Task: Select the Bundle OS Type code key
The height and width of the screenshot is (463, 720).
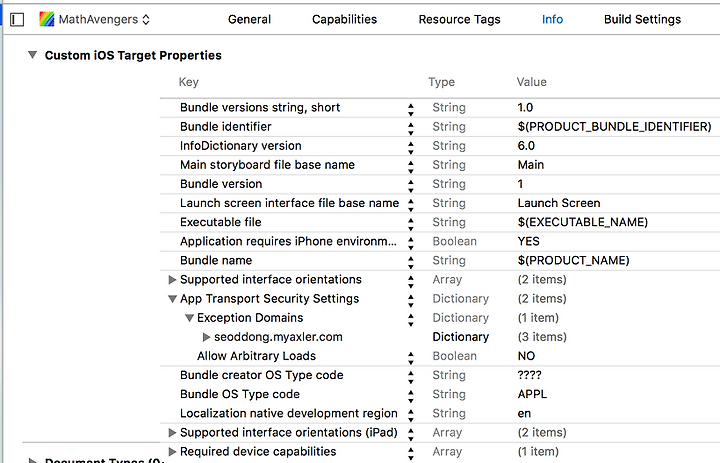Action: pyautogui.click(x=240, y=394)
